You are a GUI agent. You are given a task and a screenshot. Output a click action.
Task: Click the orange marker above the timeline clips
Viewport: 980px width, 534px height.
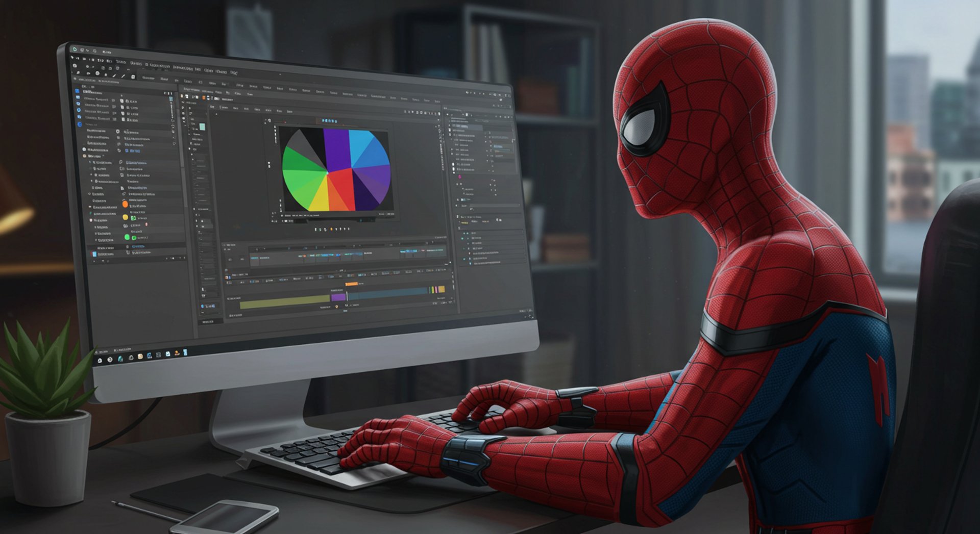click(351, 284)
